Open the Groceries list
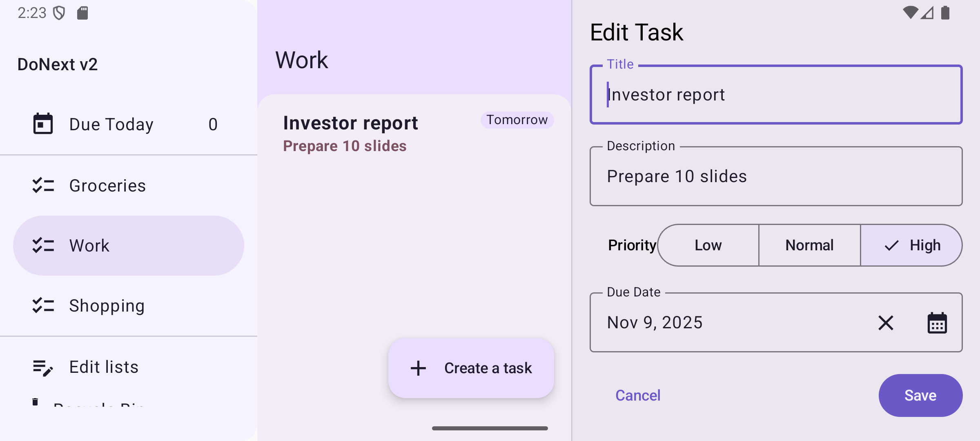Viewport: 980px width, 441px height. tap(107, 185)
